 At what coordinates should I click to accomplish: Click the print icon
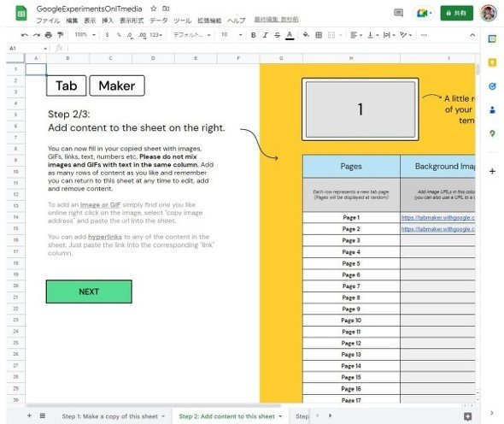click(48, 35)
